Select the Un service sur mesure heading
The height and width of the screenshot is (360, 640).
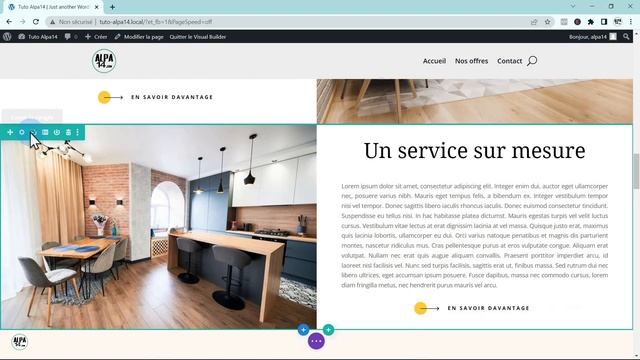coord(475,151)
